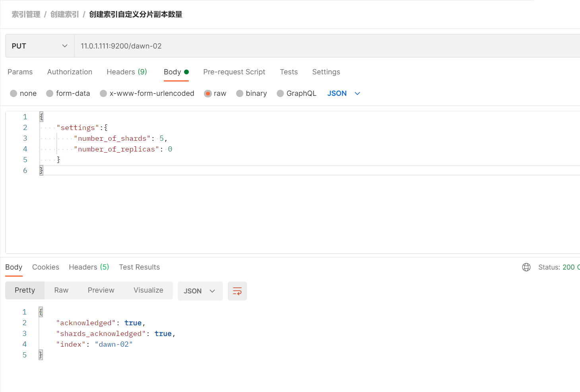Open the Test Results tab

(140, 267)
